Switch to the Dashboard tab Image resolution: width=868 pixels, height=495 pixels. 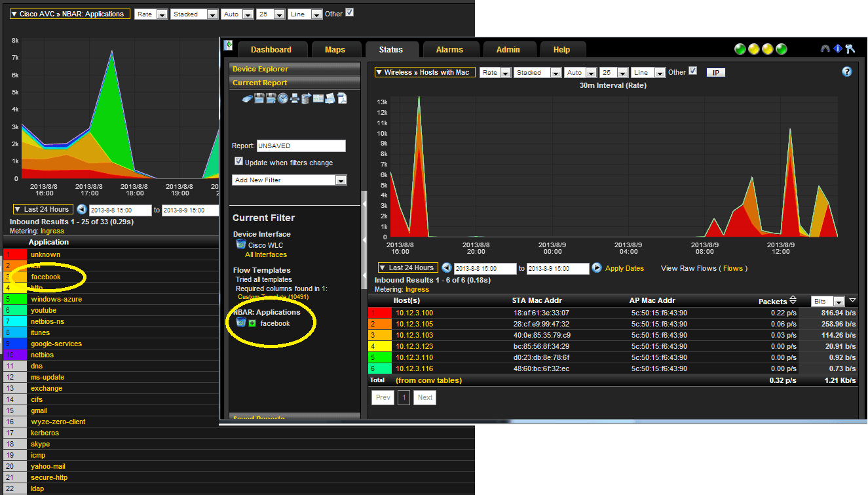271,49
